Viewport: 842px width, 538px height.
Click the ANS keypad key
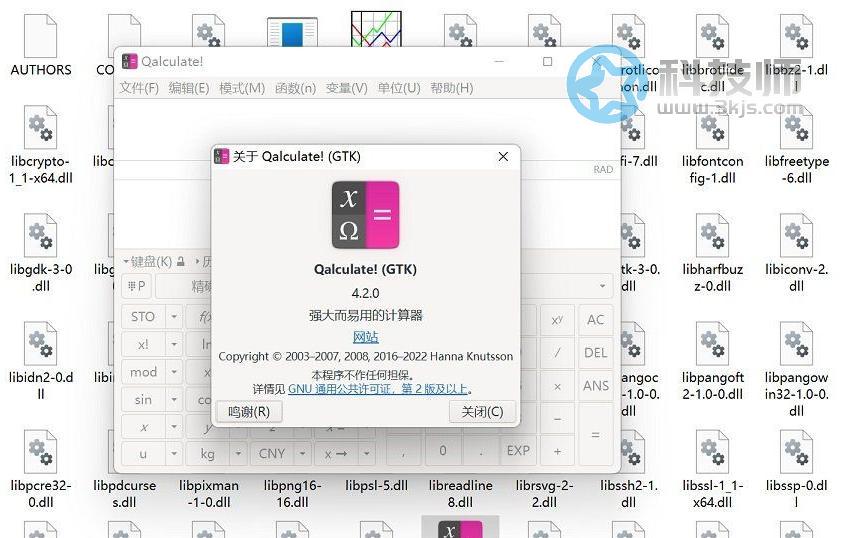click(596, 386)
